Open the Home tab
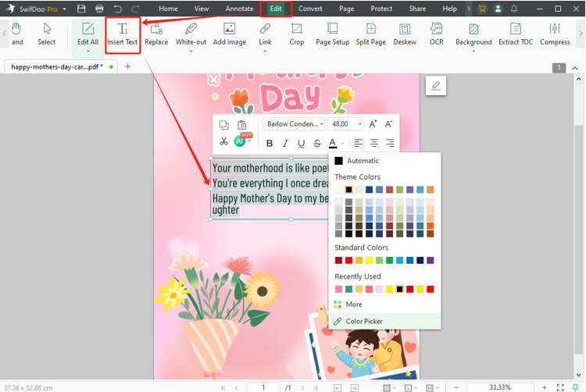Viewport: 586px width, 392px height. point(168,9)
